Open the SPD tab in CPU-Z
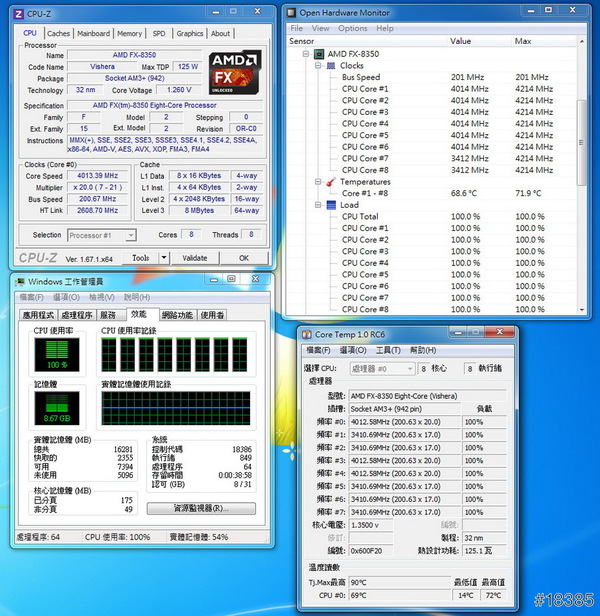600x616 pixels. 159,33
